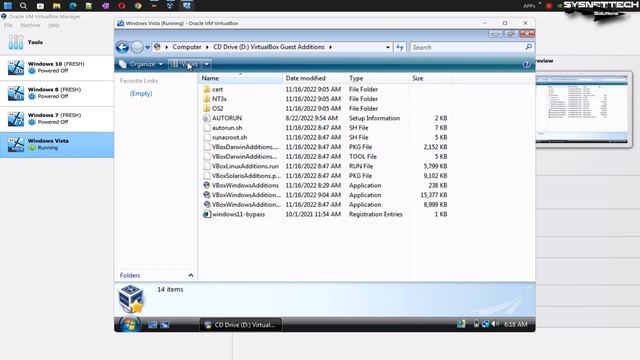Screen dimensions: 640x360
Task: Select the runasroot.sh file
Action: click(x=229, y=138)
